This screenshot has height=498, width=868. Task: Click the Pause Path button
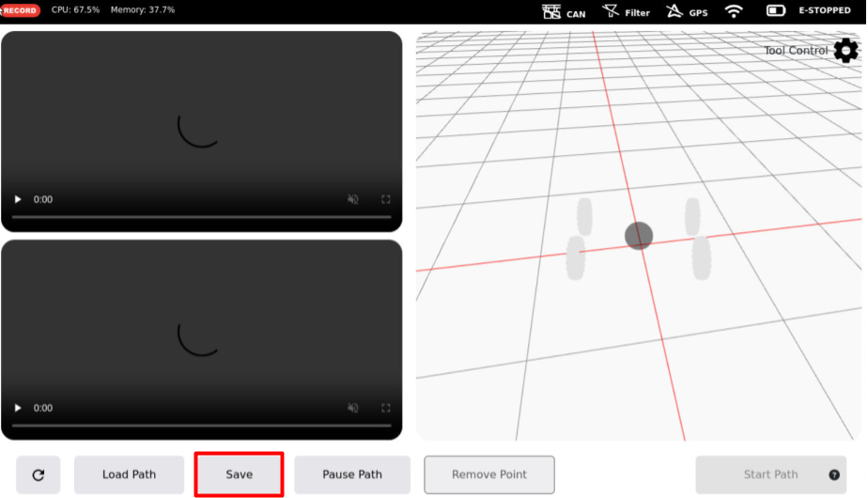pos(352,475)
